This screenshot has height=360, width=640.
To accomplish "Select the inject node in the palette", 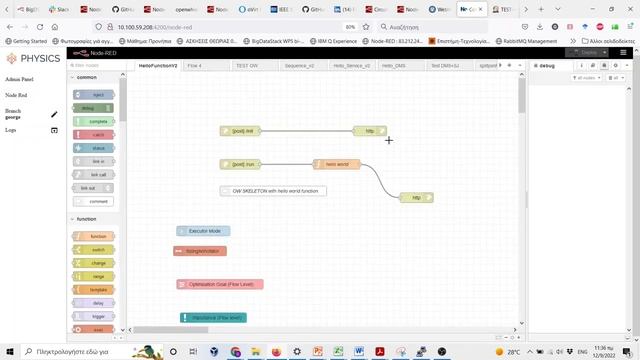I will [93, 95].
